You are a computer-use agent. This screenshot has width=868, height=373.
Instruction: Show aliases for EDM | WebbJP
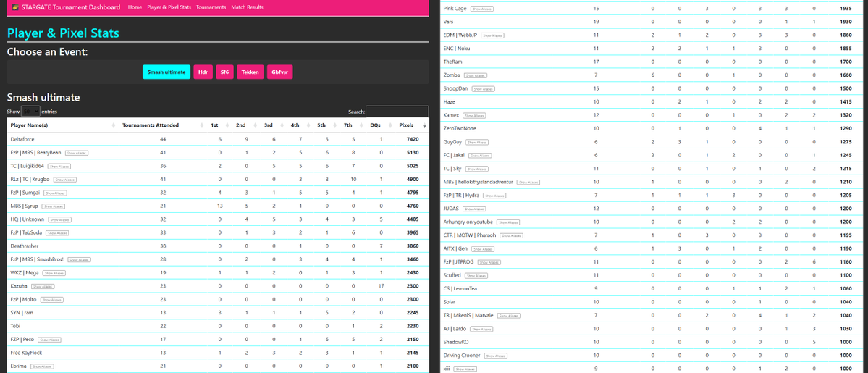493,35
